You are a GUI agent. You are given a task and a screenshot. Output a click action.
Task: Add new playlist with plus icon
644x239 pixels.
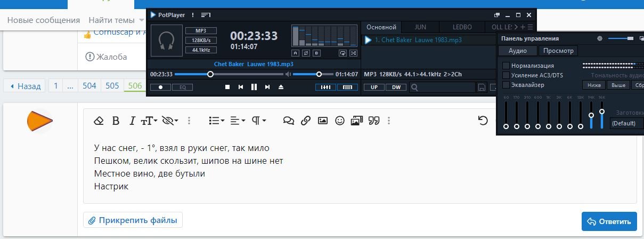coord(523,27)
